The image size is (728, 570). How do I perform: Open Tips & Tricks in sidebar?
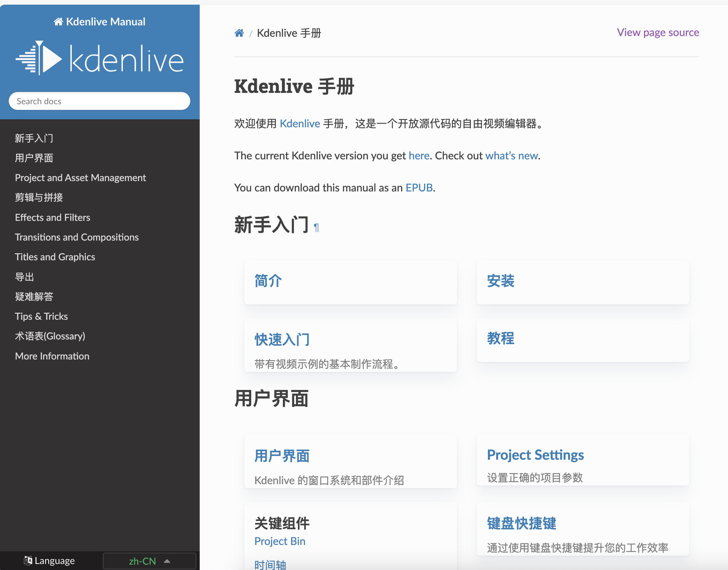(41, 316)
